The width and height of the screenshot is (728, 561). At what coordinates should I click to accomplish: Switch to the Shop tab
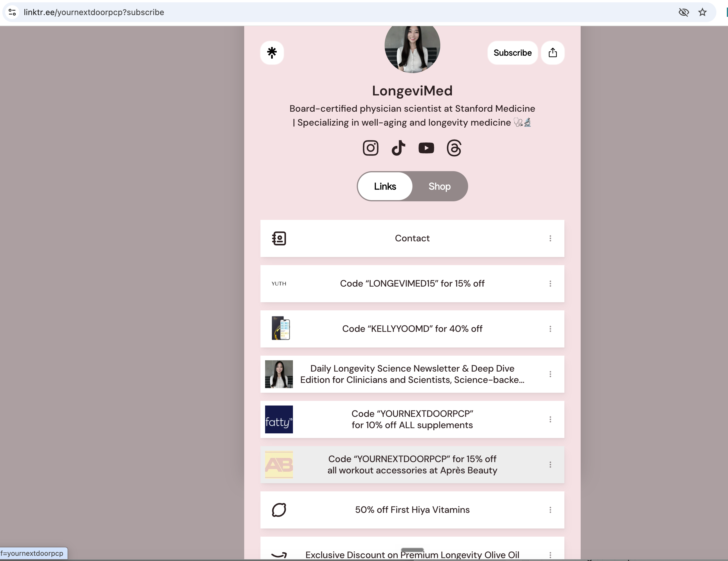439,186
